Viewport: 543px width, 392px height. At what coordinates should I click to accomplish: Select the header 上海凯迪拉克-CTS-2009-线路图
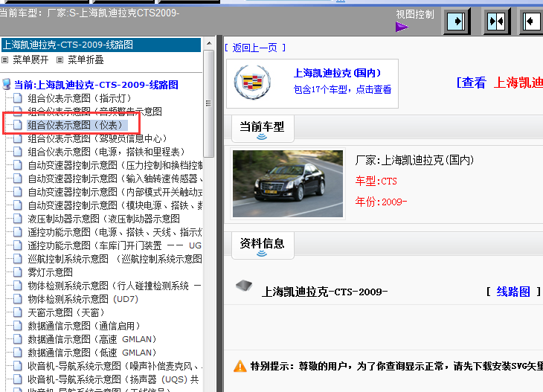click(101, 45)
